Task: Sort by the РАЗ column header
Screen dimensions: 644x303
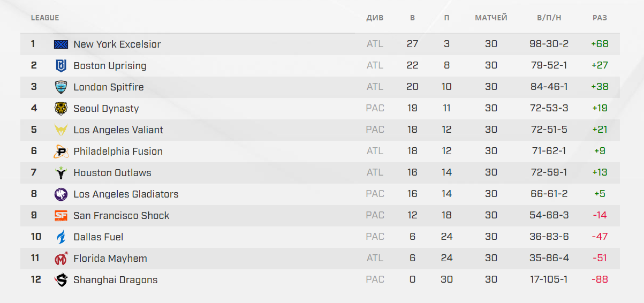Action: [600, 18]
